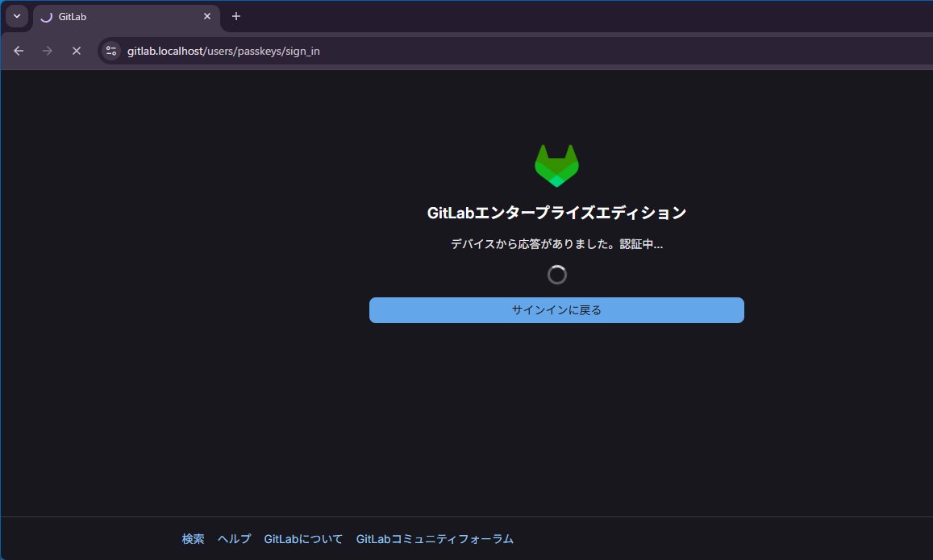Click the GitLab fox logo
This screenshot has height=560, width=933.
coord(556,166)
